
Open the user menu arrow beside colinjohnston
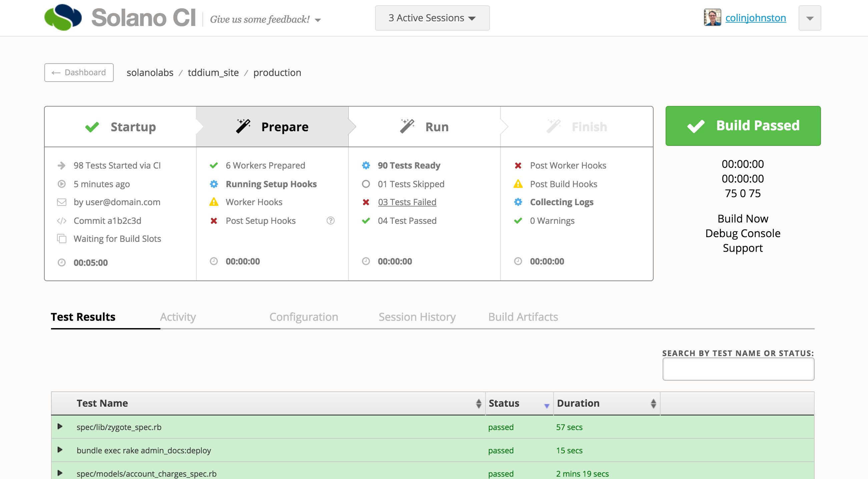point(809,18)
